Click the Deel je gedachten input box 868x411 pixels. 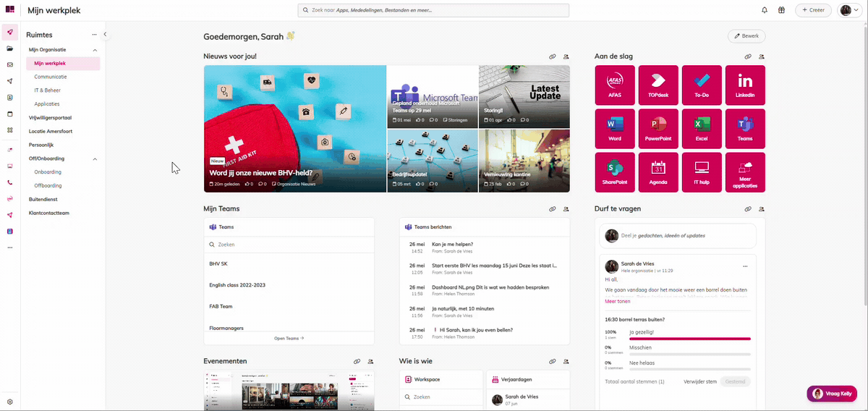tap(678, 235)
